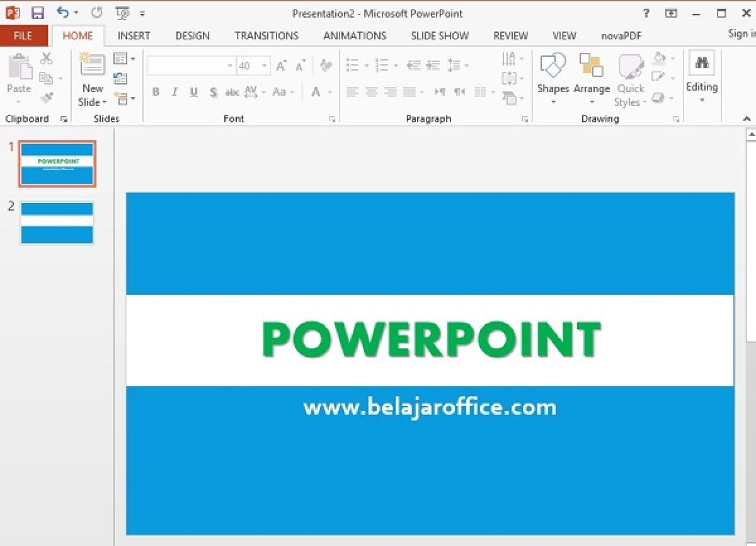The width and height of the screenshot is (756, 546).
Task: Decrease list indent level
Action: pyautogui.click(x=413, y=66)
